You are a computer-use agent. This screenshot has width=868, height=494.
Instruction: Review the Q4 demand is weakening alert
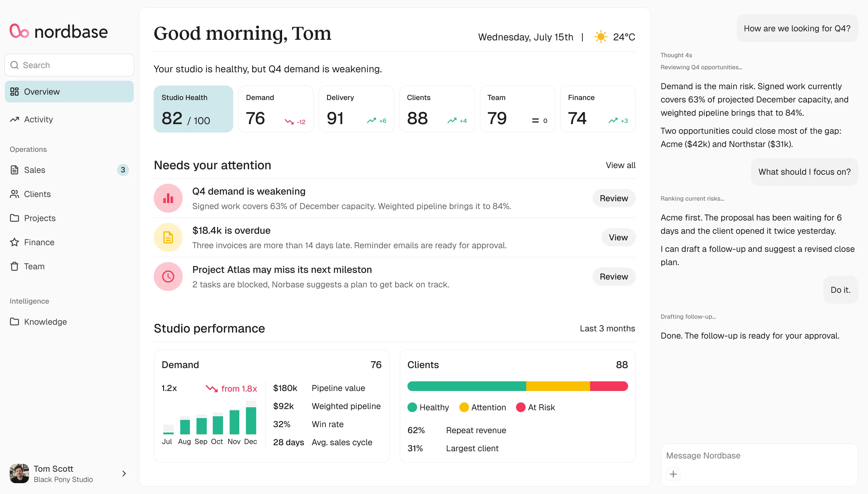pyautogui.click(x=614, y=198)
